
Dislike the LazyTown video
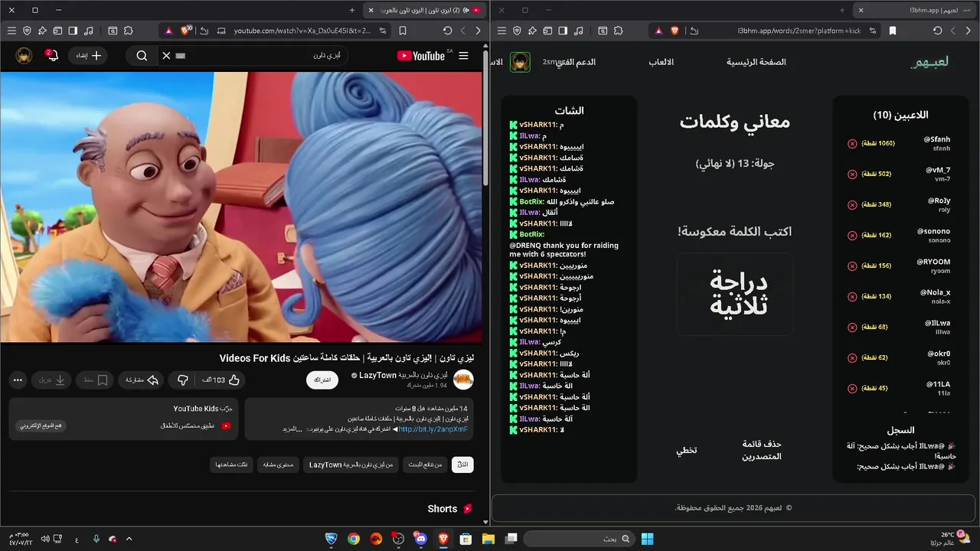coord(183,380)
